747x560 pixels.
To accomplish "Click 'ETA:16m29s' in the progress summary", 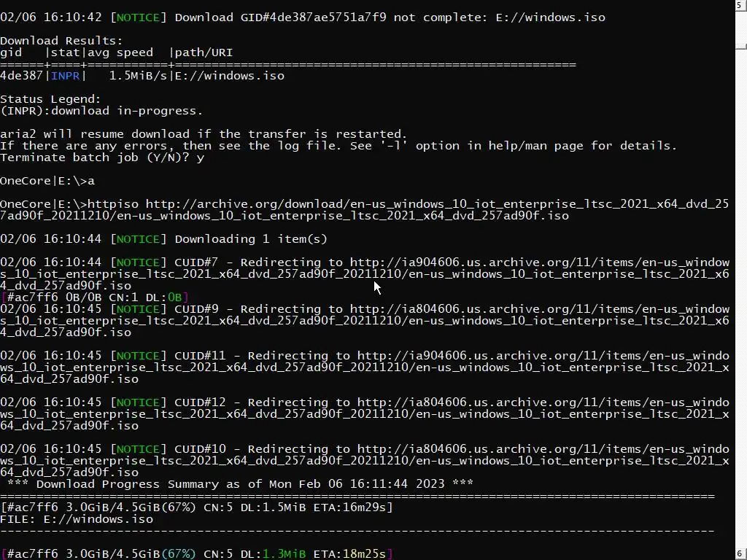I will click(x=350, y=507).
